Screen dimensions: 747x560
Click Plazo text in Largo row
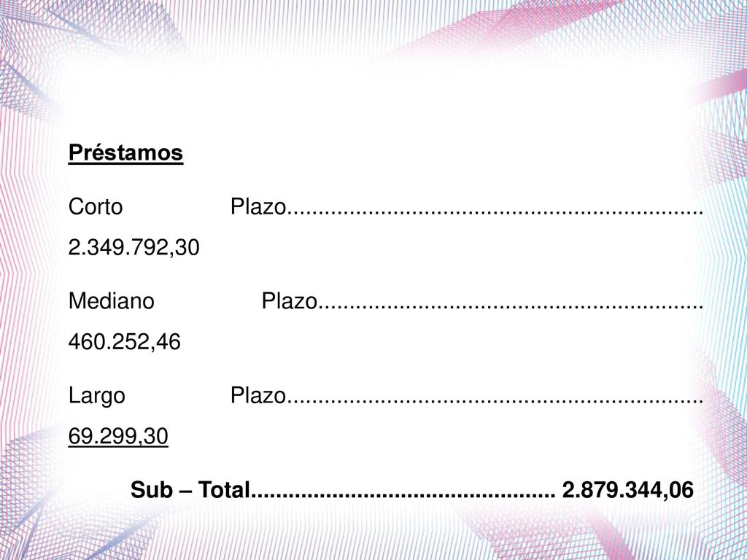click(x=258, y=396)
